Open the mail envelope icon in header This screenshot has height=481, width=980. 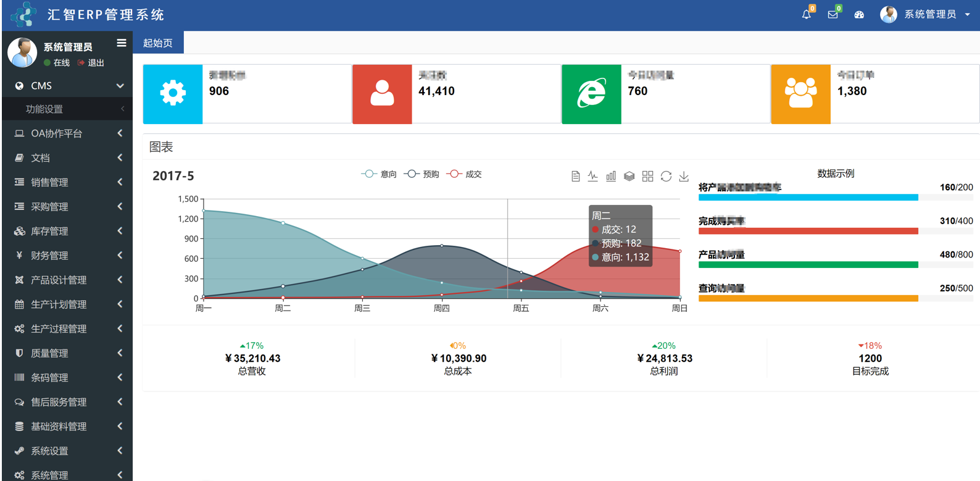(x=833, y=14)
